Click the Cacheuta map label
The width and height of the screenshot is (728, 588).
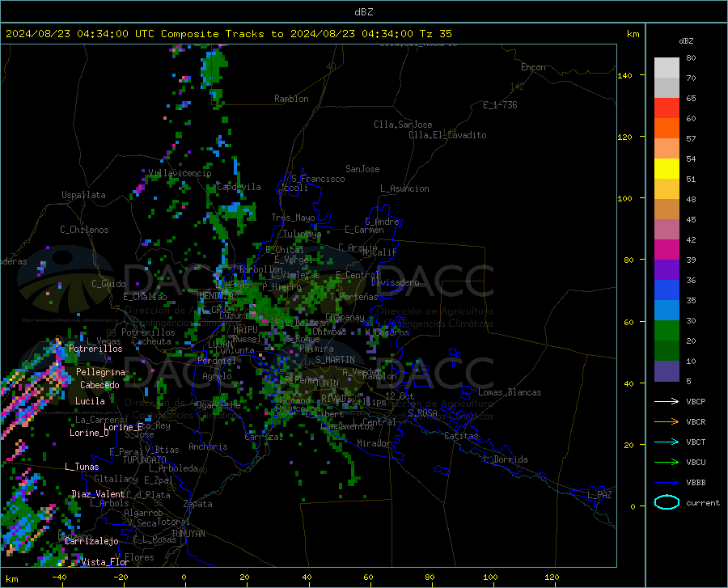(151, 341)
